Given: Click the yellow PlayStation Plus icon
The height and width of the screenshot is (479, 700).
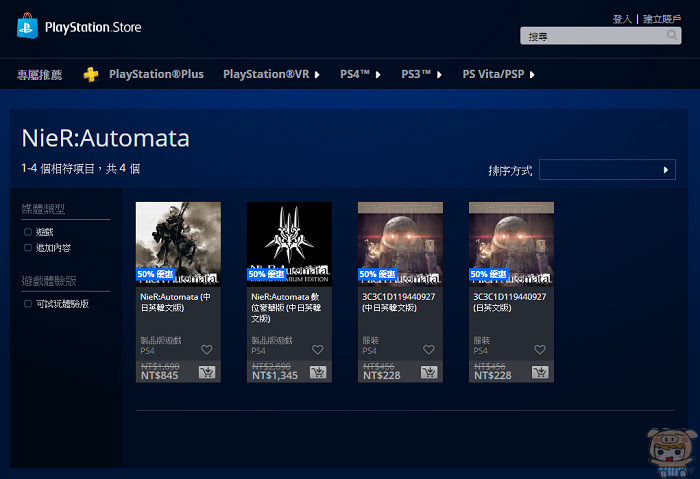Looking at the screenshot, I should (91, 74).
